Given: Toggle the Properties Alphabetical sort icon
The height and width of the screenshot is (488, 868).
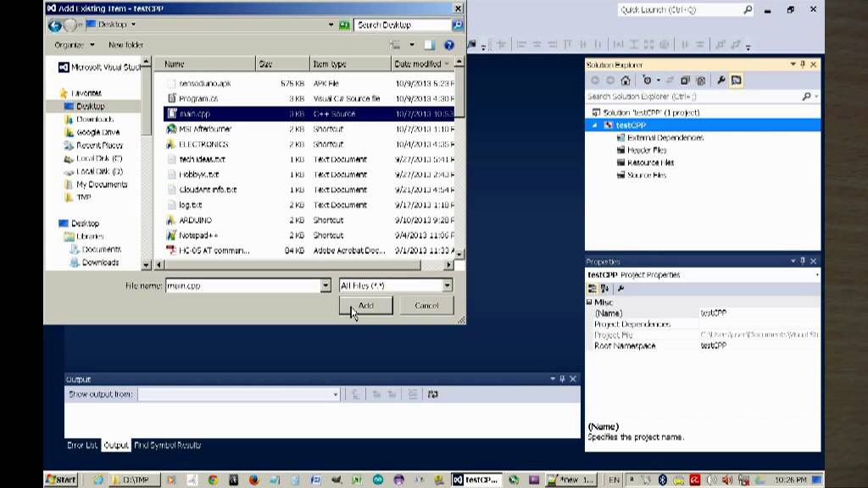Looking at the screenshot, I should tap(604, 289).
